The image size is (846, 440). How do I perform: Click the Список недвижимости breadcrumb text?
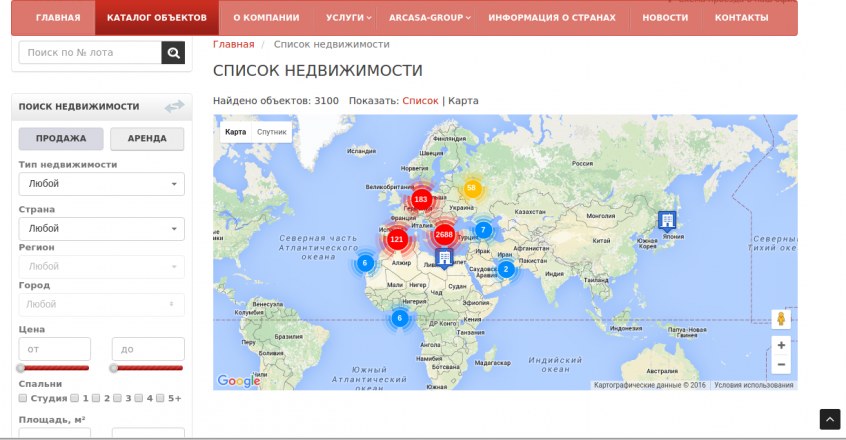(x=331, y=44)
